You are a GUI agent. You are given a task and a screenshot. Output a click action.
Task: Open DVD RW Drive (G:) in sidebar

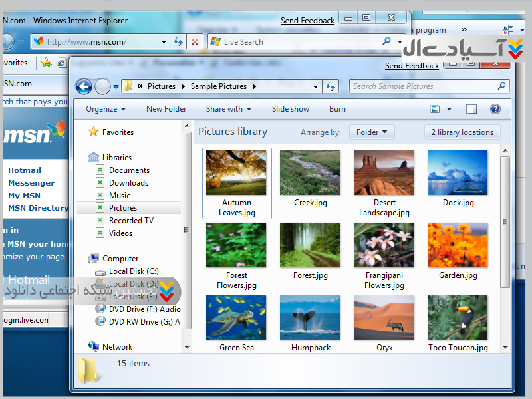144,321
